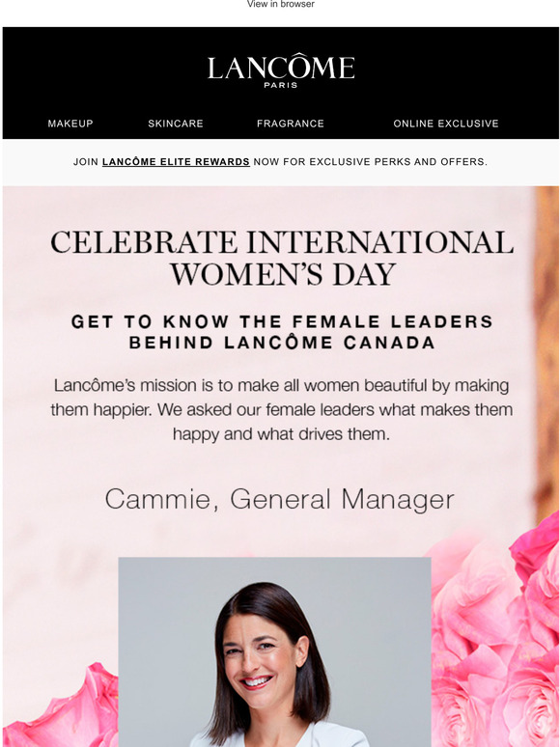Select the 'Cammie, General Manager' heading
The height and width of the screenshot is (747, 560).
279,499
